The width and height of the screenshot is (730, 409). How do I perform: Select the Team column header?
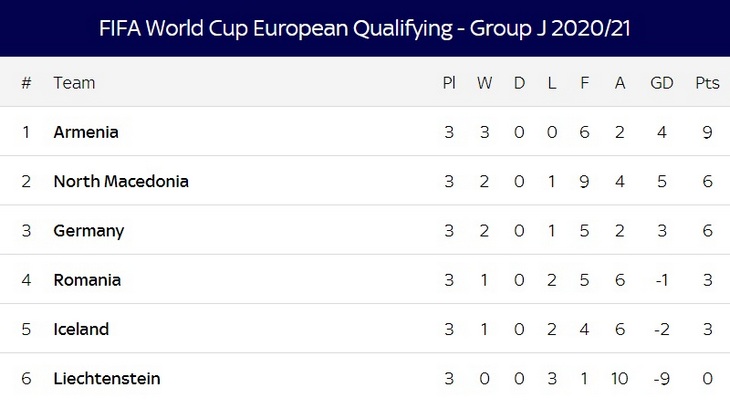pos(74,83)
